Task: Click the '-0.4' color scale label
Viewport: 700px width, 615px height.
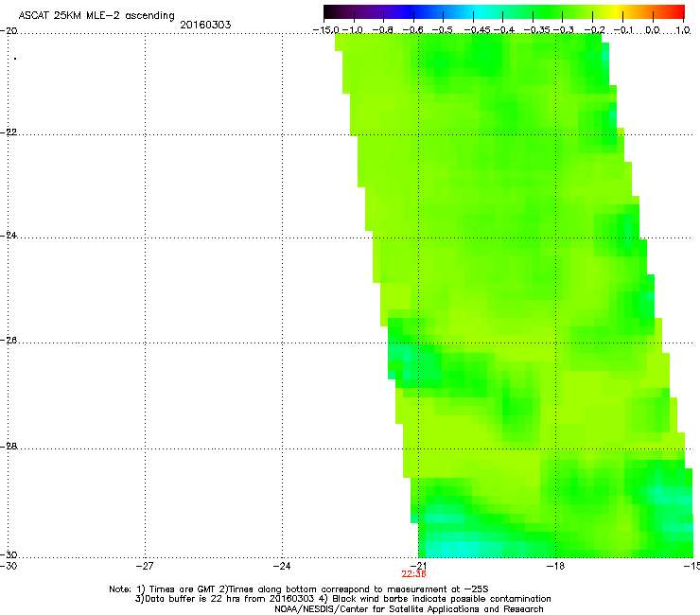Action: pyautogui.click(x=503, y=30)
